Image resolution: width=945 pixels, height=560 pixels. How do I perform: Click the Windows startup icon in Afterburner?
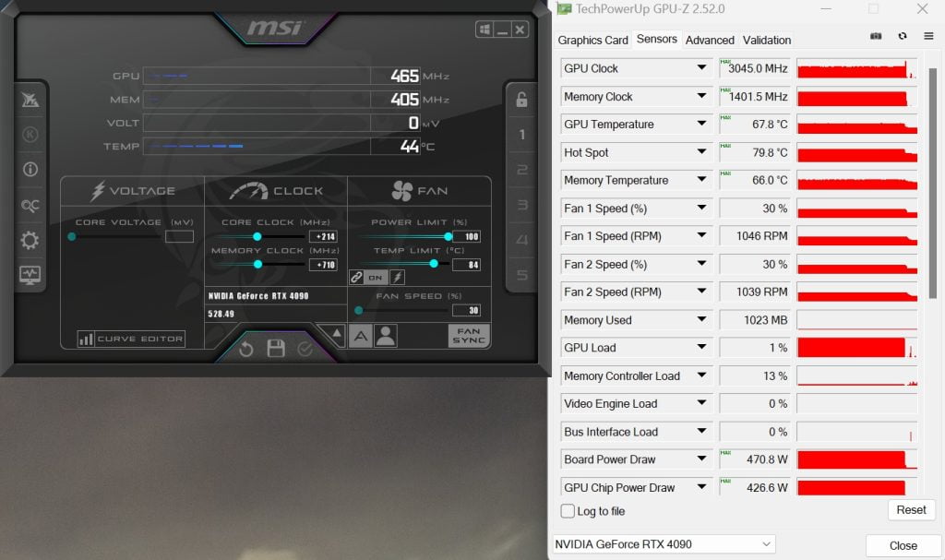pyautogui.click(x=484, y=29)
